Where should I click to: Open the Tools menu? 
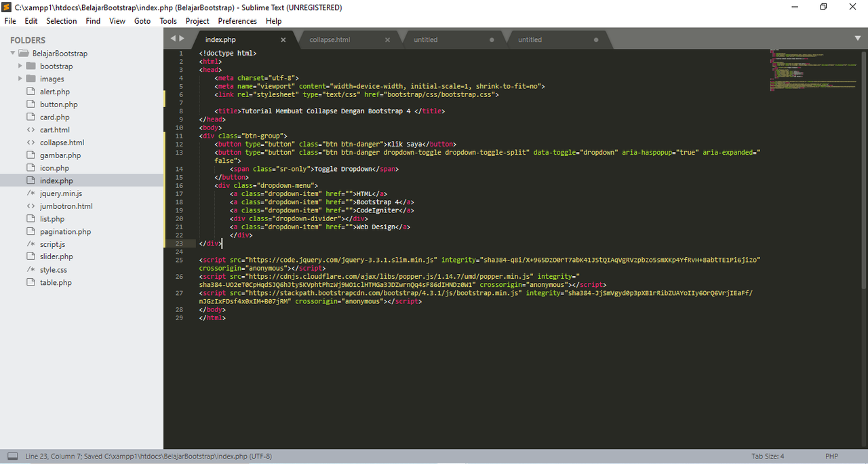click(x=168, y=21)
